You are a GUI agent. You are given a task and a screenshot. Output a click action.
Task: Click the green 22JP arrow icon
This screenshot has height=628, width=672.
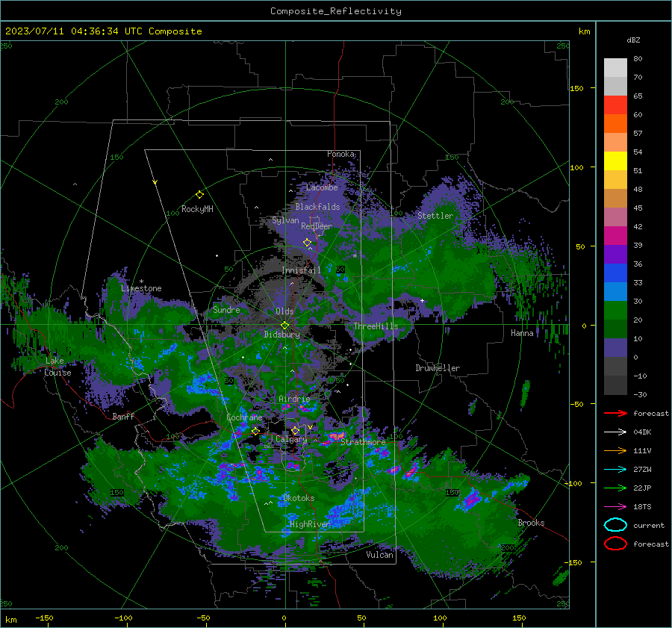click(x=615, y=488)
